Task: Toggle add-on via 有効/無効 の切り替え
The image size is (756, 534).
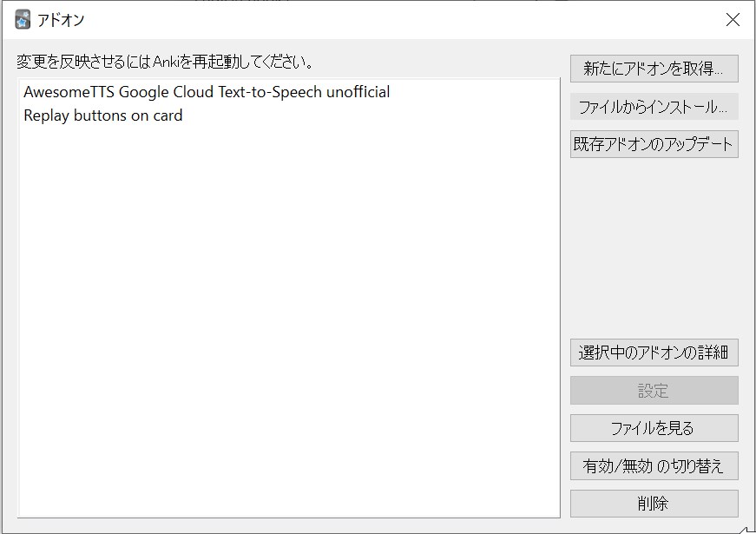Action: tap(654, 466)
